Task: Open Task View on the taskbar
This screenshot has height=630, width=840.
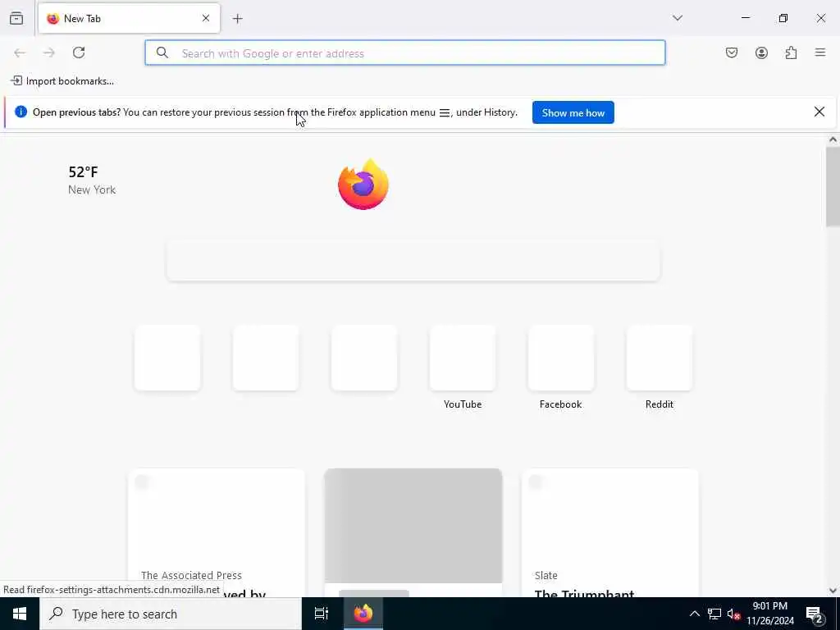Action: (x=322, y=614)
